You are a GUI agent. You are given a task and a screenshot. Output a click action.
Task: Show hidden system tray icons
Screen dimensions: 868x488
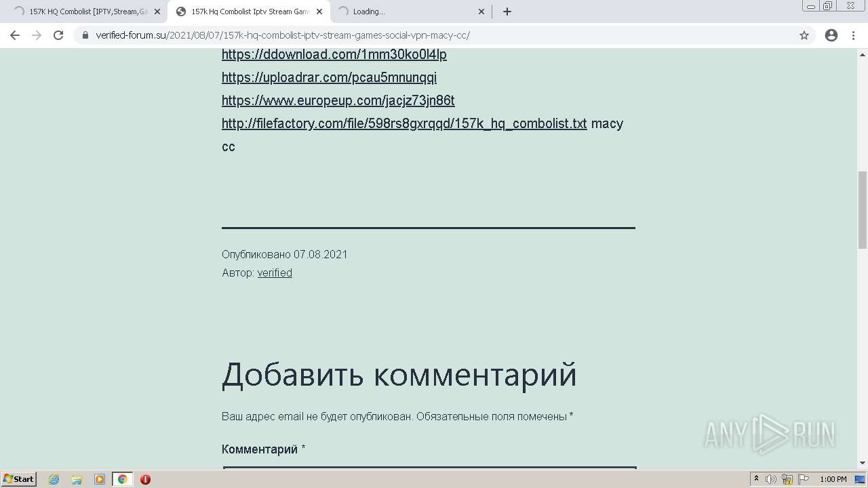pos(757,479)
